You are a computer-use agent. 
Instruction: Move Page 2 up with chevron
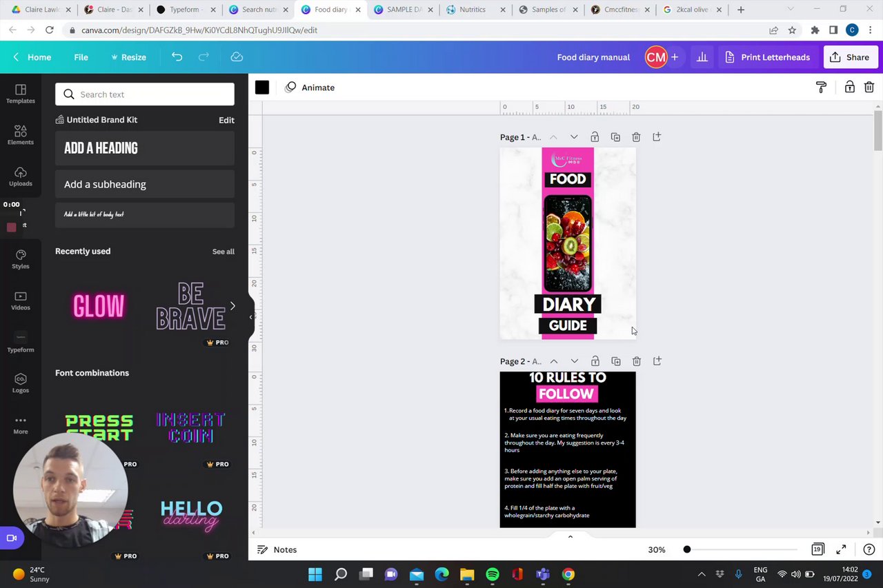(553, 361)
